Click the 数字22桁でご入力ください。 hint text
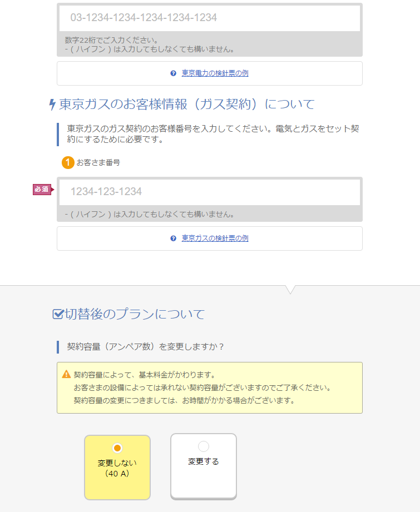This screenshot has height=512, width=420. [x=111, y=40]
